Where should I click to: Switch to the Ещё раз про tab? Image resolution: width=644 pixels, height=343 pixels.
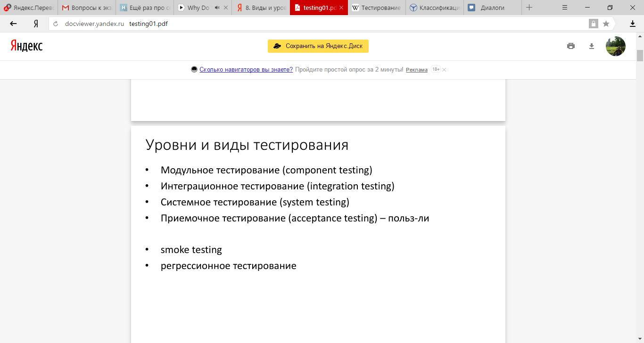(145, 8)
